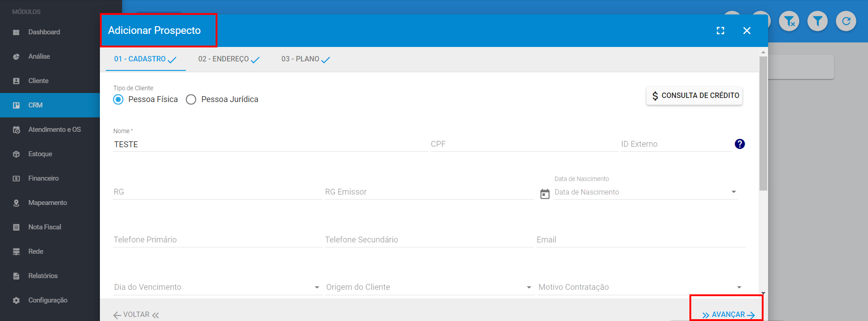Click the Nota Fiscal document icon
Image resolution: width=868 pixels, height=321 pixels.
tap(16, 227)
